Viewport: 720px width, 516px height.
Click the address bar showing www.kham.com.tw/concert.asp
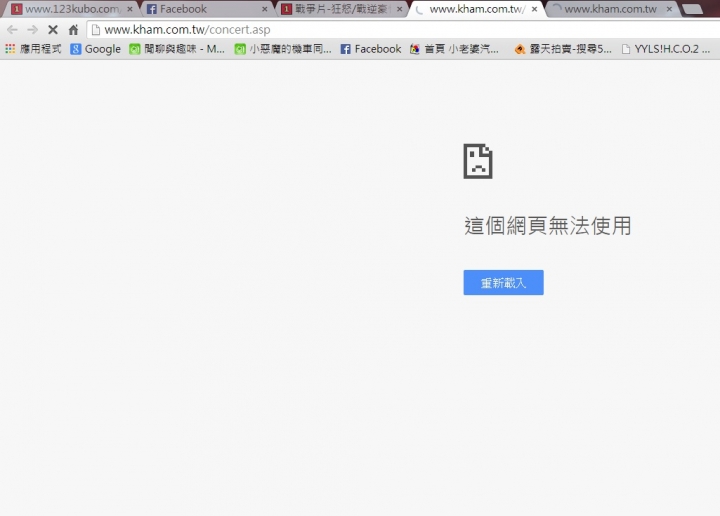coord(404,30)
